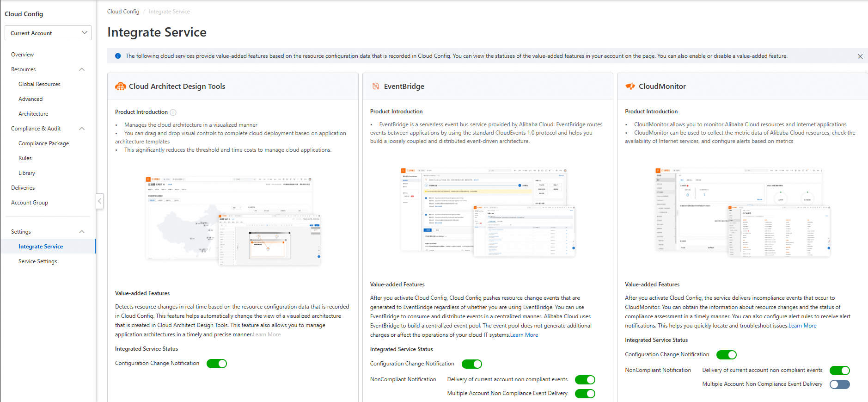
Task: Click the CloudMonitor card title text
Action: point(662,87)
